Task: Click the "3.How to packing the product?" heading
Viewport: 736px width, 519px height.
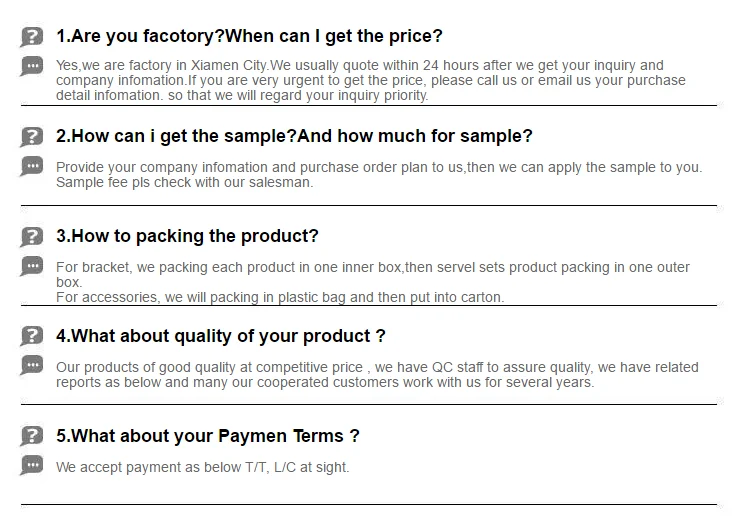Action: pos(187,237)
